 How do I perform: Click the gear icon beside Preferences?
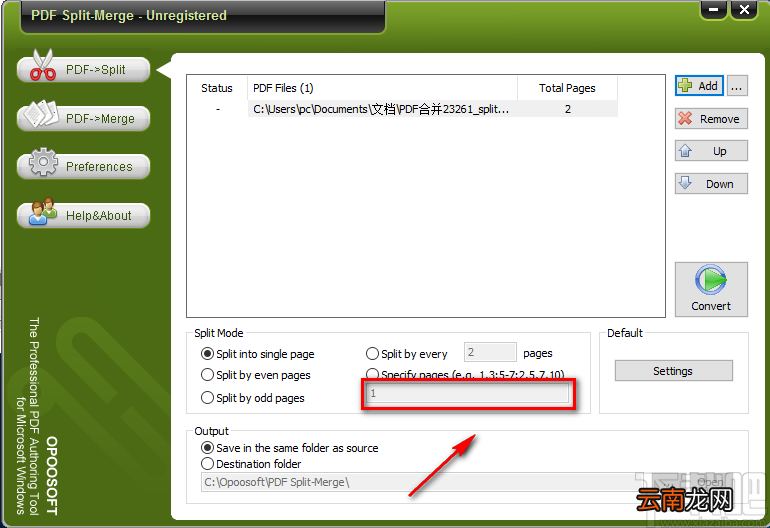tap(43, 162)
